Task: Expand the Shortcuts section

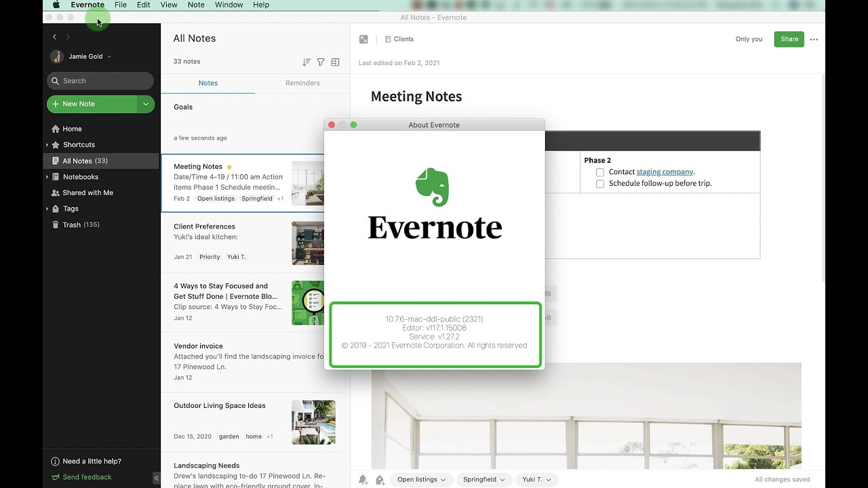Action: [x=47, y=145]
